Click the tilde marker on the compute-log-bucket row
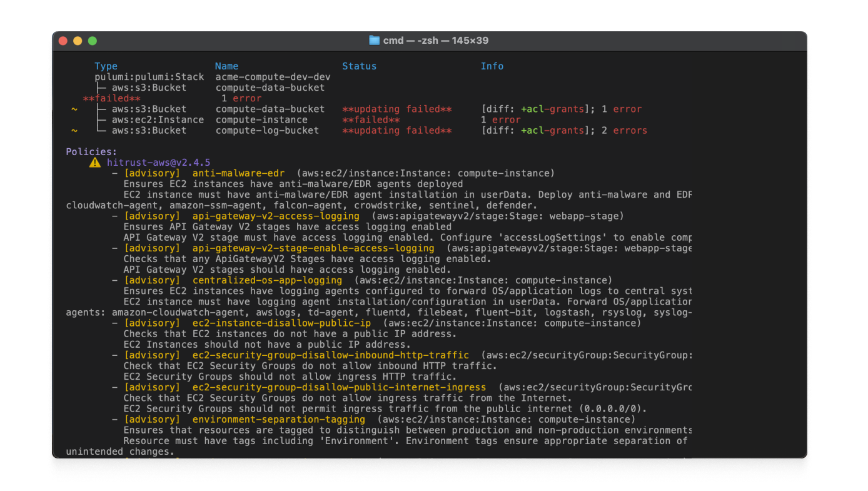 [74, 131]
